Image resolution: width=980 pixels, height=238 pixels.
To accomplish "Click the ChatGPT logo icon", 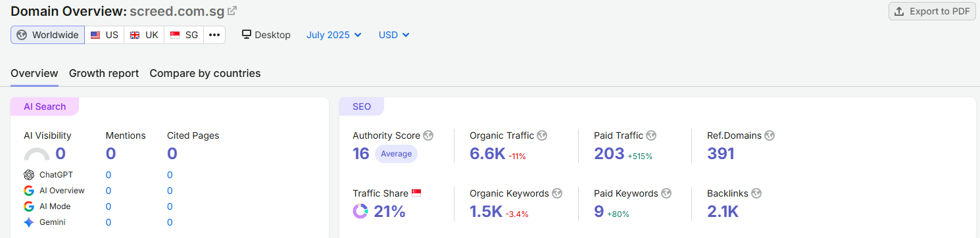I will (x=29, y=175).
